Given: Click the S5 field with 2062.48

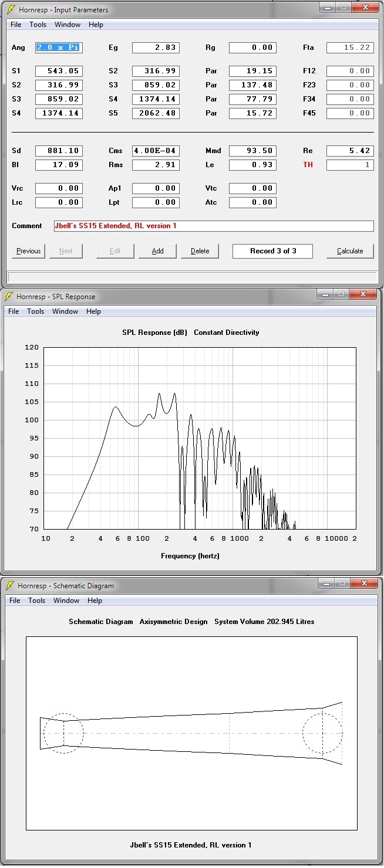Looking at the screenshot, I should pos(156,113).
